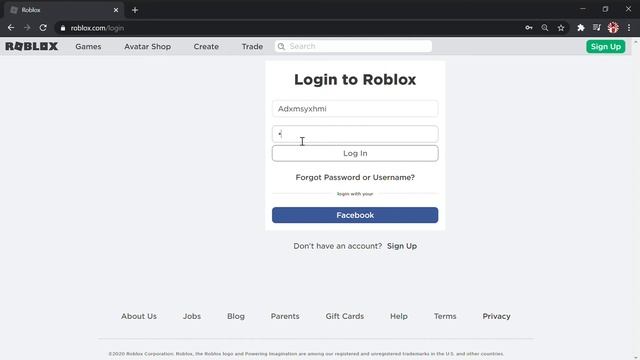
Task: Go back using the browser back arrow
Action: 11,28
